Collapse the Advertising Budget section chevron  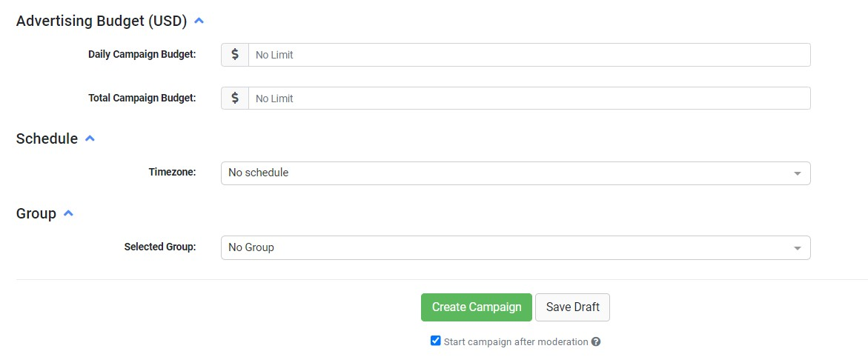pyautogui.click(x=199, y=21)
